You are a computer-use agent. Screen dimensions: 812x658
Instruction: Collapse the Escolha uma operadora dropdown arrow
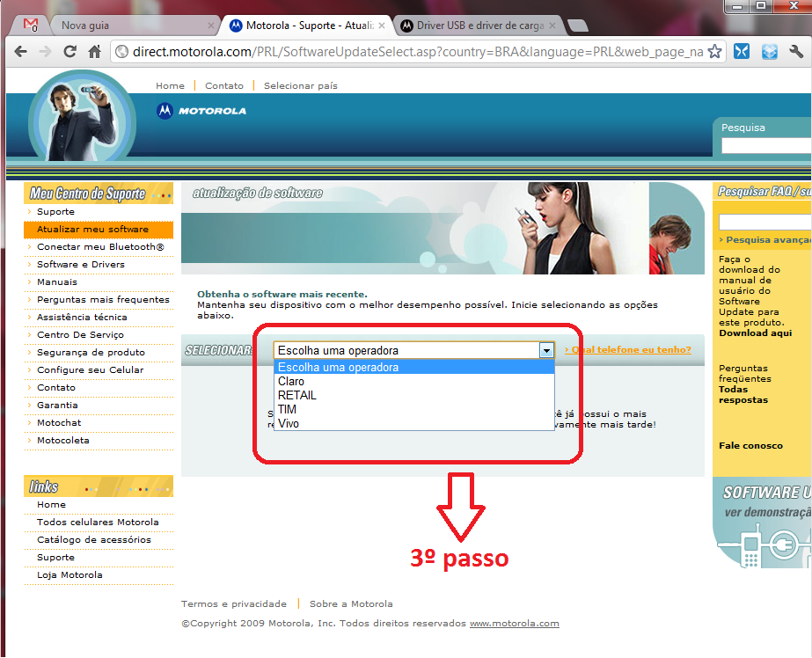click(x=546, y=350)
